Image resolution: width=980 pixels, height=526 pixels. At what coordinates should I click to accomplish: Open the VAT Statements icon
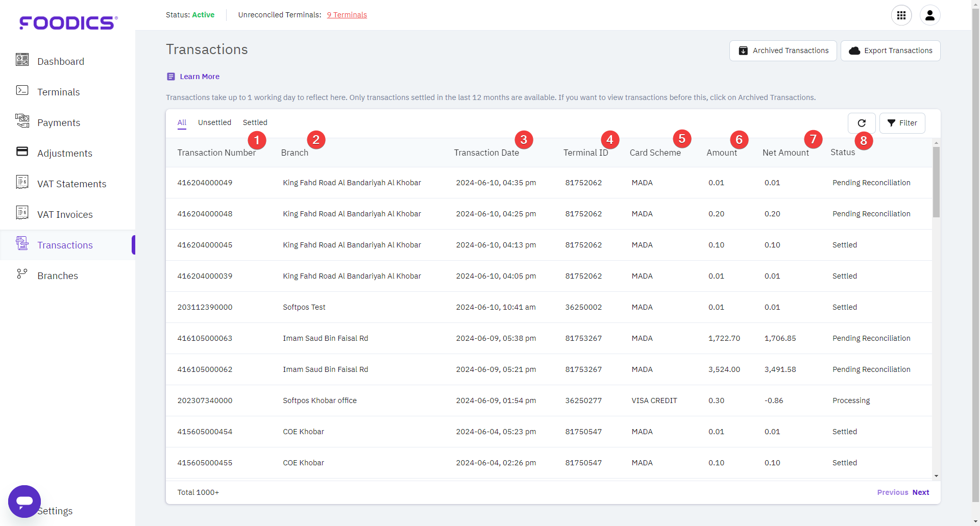22,182
